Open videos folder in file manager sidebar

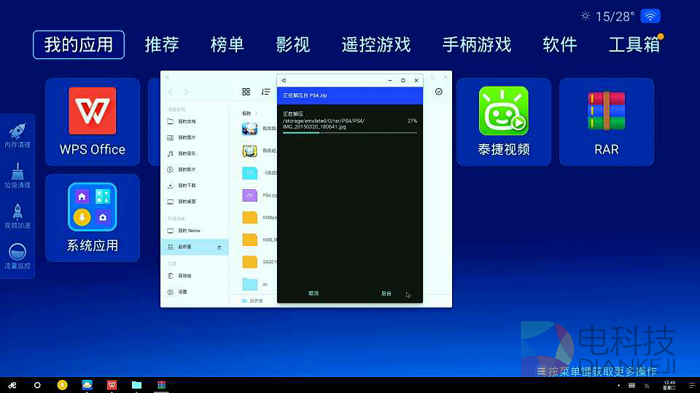(195, 170)
